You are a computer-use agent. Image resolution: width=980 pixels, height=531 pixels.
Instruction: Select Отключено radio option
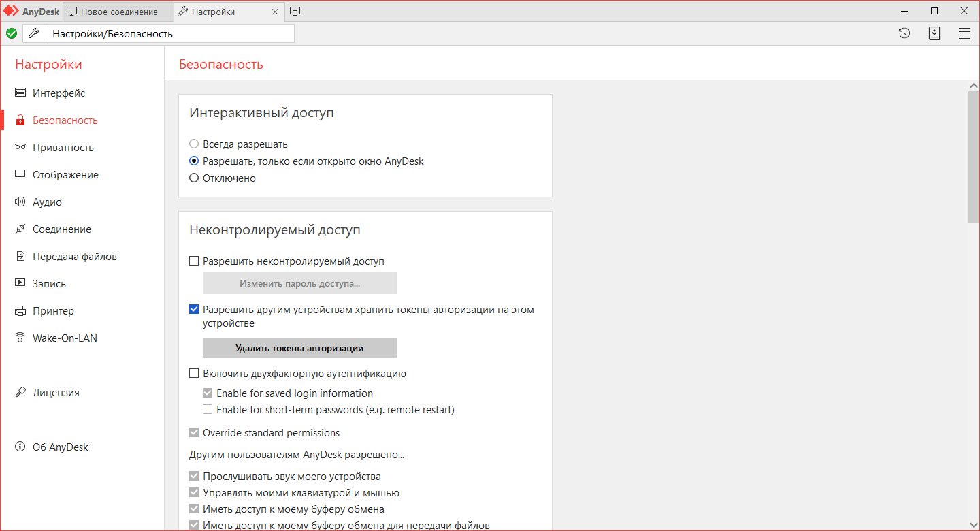[x=194, y=178]
